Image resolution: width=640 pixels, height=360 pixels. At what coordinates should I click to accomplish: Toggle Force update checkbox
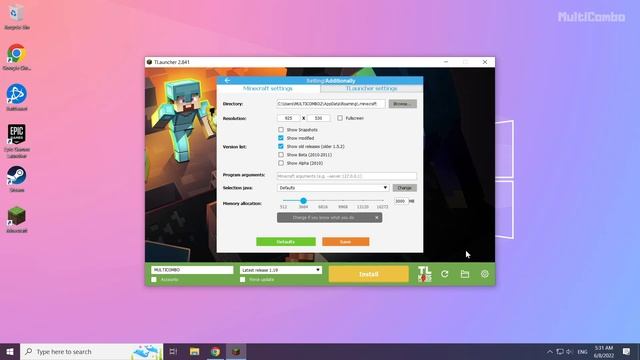click(242, 280)
